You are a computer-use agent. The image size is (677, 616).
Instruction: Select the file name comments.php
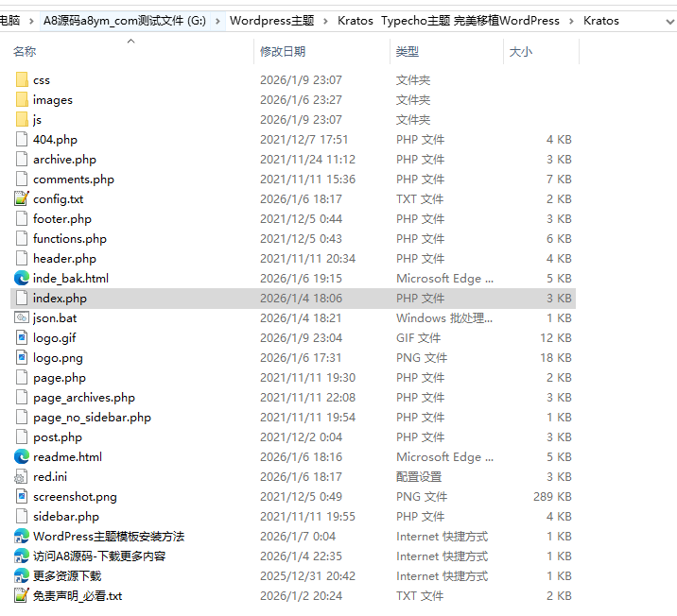[74, 179]
